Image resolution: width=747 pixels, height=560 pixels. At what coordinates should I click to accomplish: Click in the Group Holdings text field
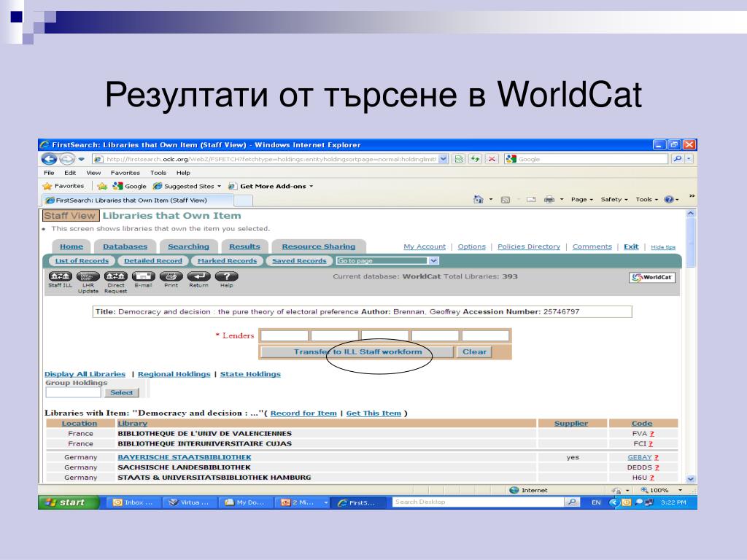(74, 392)
